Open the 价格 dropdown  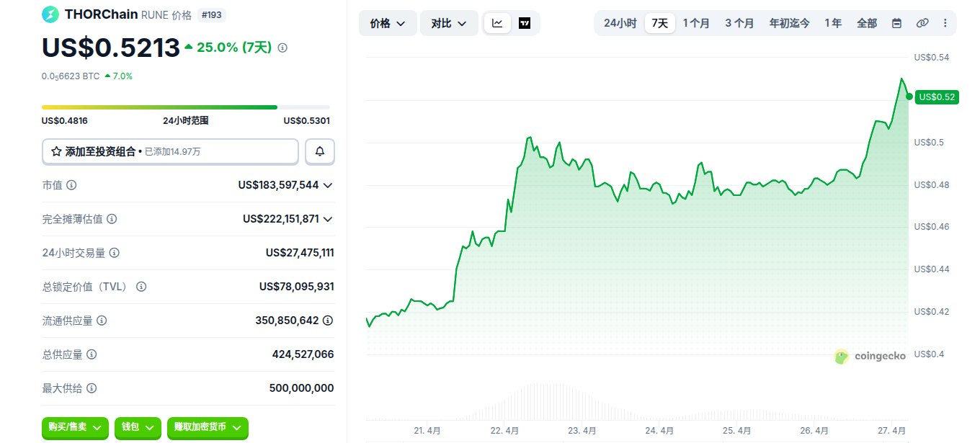tap(388, 23)
